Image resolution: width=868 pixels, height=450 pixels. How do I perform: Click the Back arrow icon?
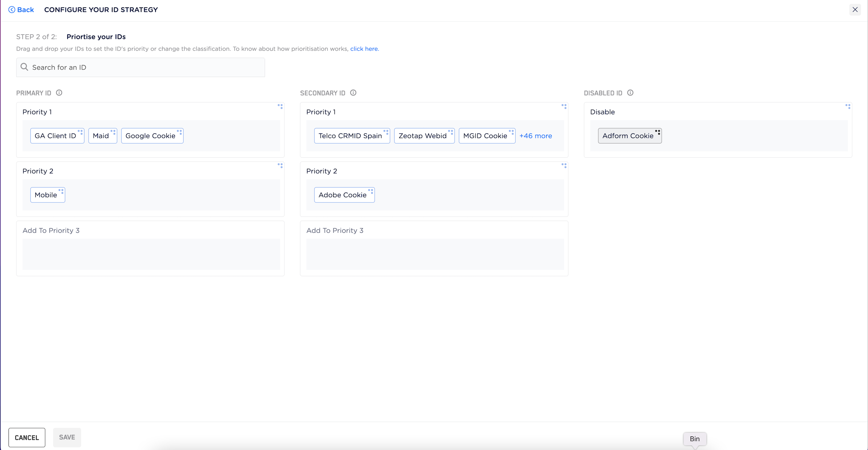click(12, 10)
